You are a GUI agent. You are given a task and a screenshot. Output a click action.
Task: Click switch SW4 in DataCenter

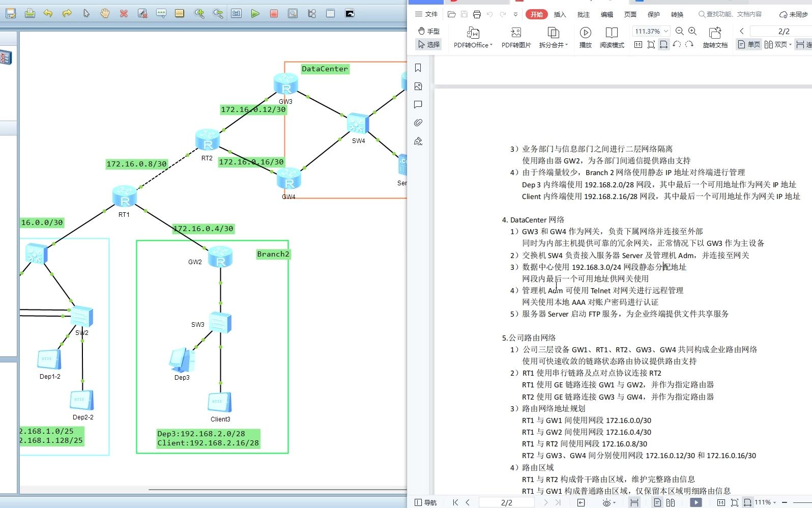click(358, 124)
